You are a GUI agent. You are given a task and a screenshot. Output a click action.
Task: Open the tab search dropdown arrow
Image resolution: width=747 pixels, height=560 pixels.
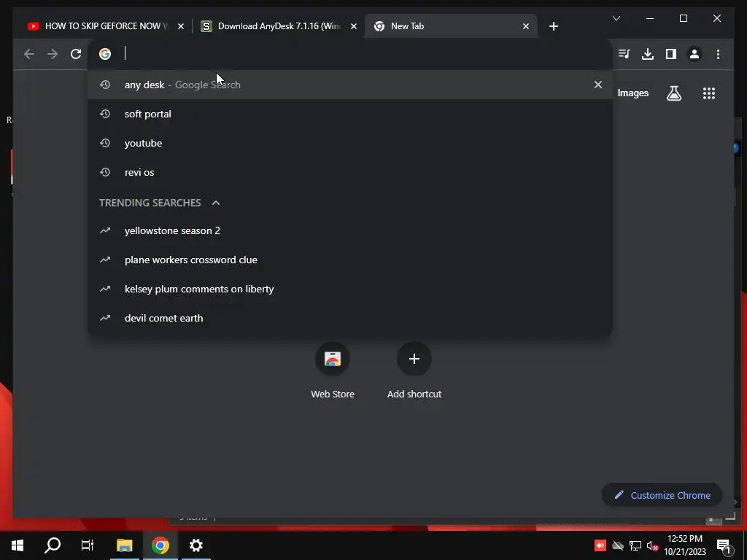click(x=616, y=18)
